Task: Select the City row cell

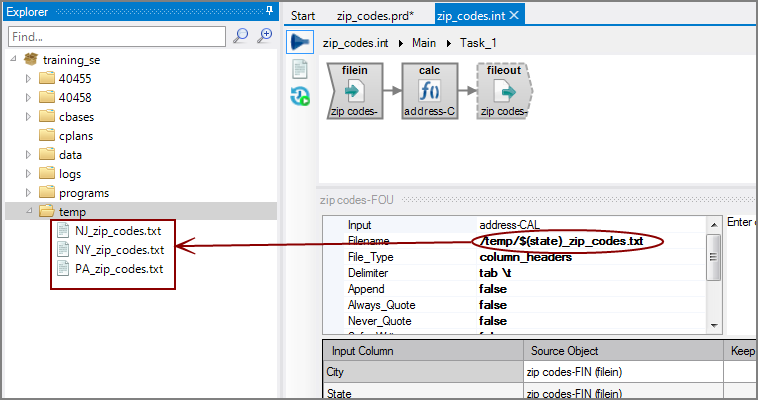Action: (423, 371)
